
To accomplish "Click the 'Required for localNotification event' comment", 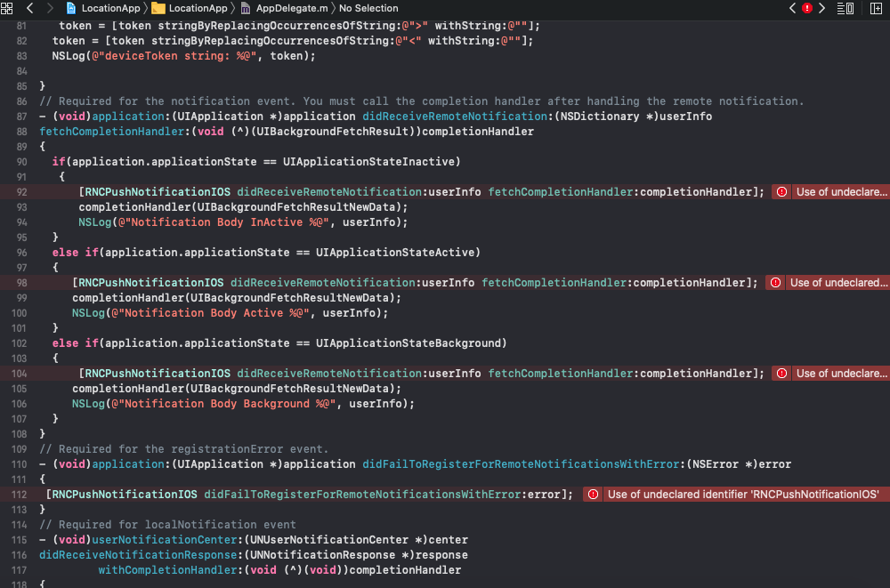I will click(x=167, y=525).
